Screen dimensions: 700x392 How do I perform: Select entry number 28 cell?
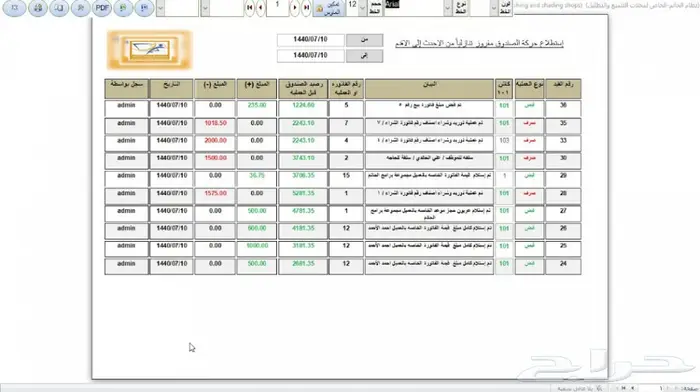click(563, 196)
